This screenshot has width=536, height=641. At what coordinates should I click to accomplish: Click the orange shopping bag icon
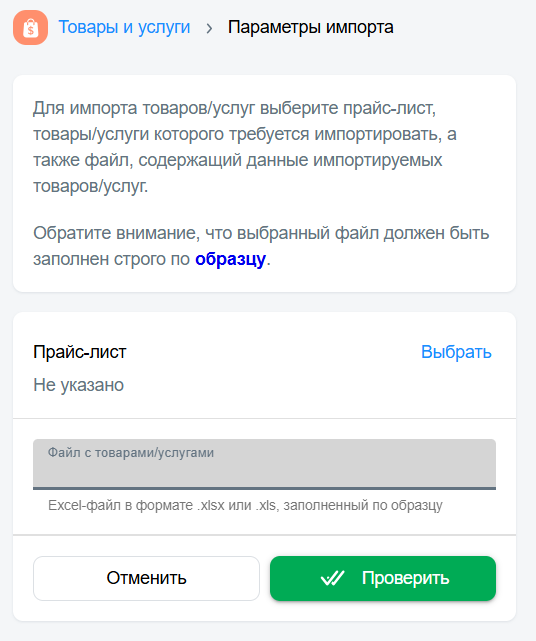(31, 27)
